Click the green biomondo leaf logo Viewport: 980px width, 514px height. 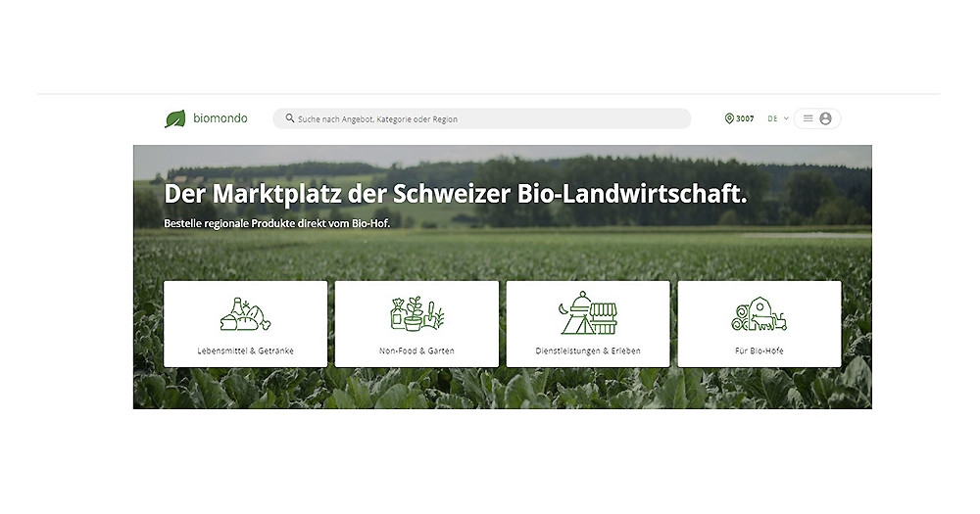tap(174, 118)
